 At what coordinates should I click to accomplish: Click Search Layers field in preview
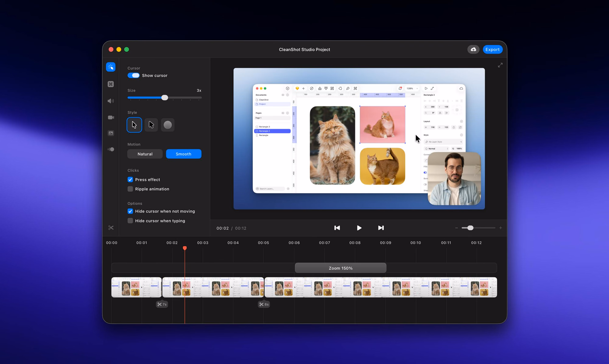(270, 189)
